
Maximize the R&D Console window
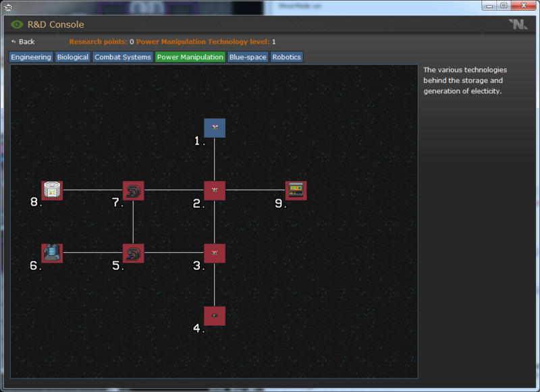[x=504, y=5]
